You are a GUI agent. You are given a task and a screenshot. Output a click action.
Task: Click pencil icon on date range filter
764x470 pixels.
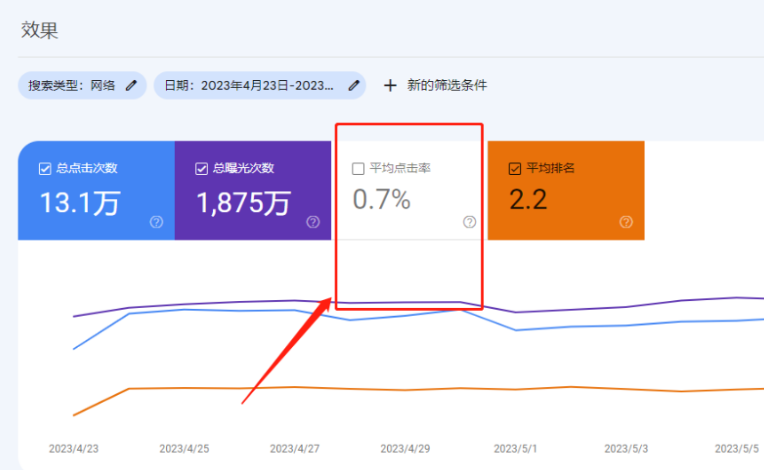tap(353, 86)
